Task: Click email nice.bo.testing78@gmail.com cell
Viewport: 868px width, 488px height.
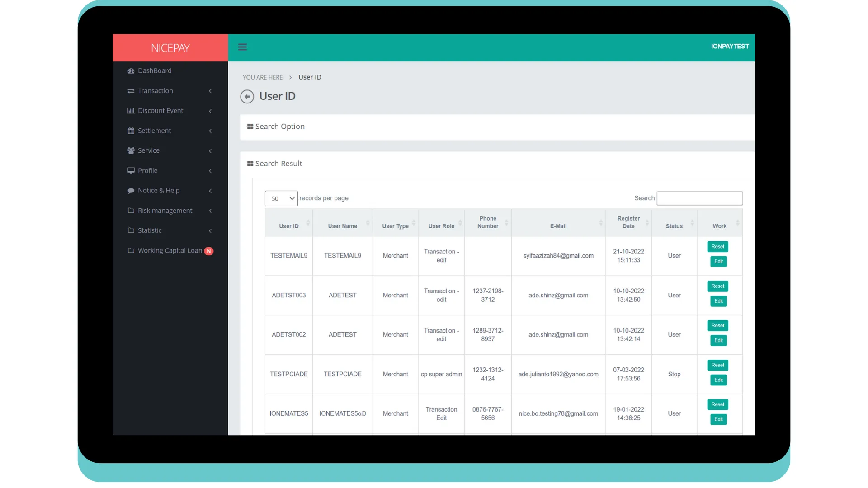Action: [x=558, y=414]
